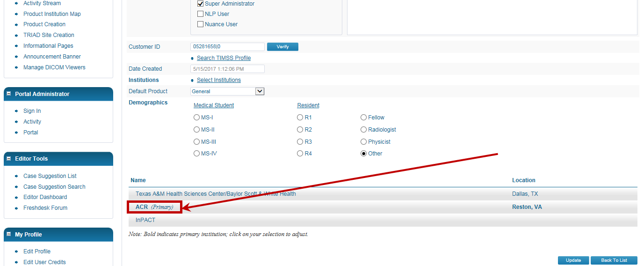Select MS-I radio button
This screenshot has width=644, height=266.
click(x=196, y=118)
